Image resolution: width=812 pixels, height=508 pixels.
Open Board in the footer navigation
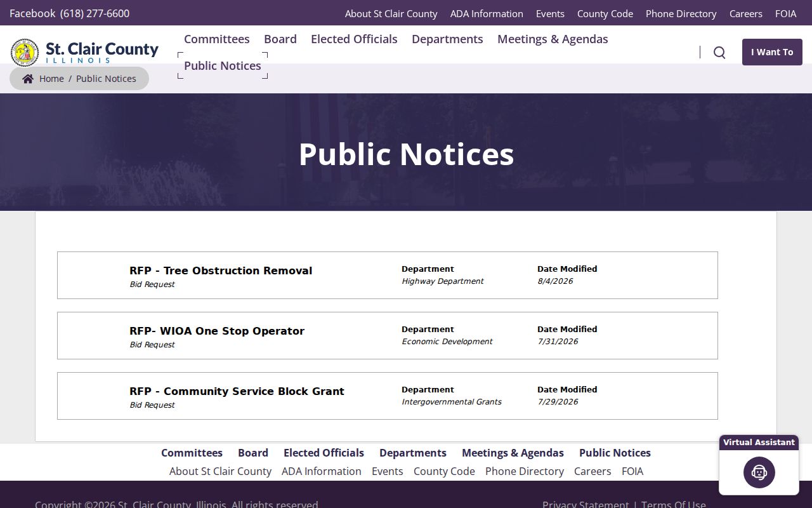(x=253, y=453)
